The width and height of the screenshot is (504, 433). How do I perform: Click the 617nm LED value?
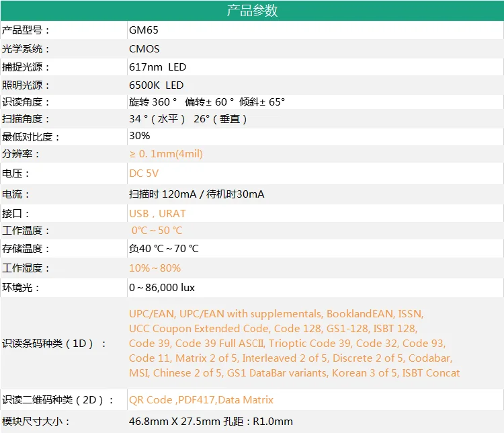157,67
